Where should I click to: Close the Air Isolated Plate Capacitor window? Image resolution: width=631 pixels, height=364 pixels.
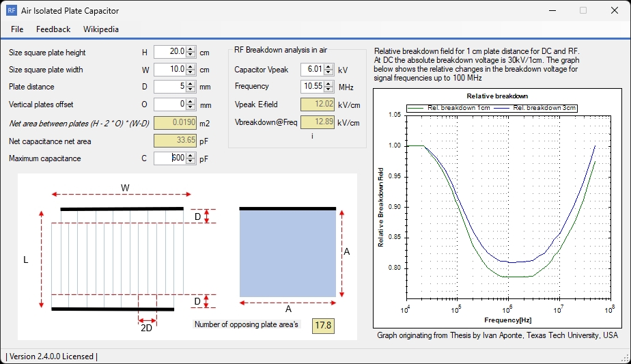(615, 10)
